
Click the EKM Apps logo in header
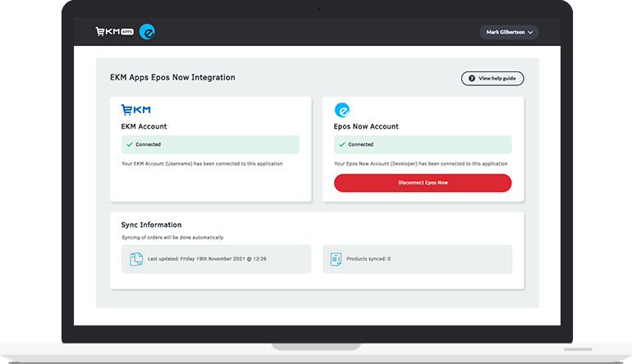tap(114, 31)
